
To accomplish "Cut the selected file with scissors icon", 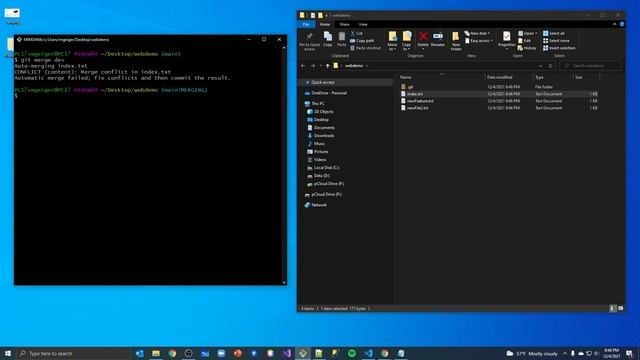I will [356, 33].
